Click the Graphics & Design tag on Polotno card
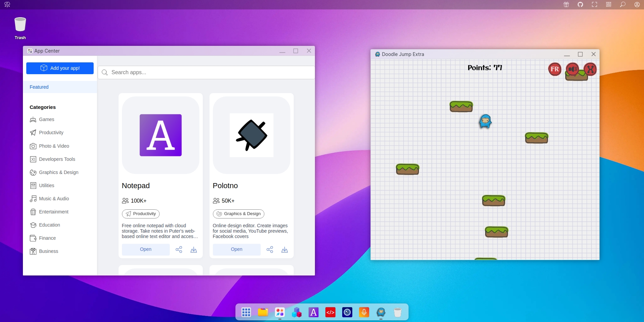 [238, 214]
